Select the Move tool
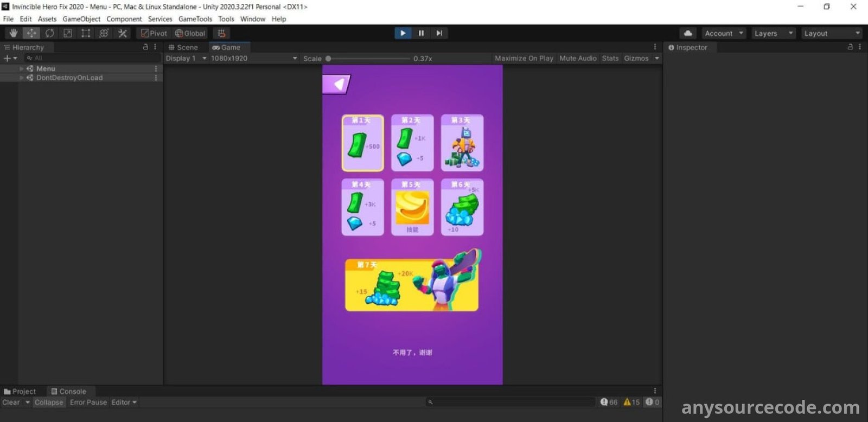This screenshot has height=422, width=868. pyautogui.click(x=31, y=33)
